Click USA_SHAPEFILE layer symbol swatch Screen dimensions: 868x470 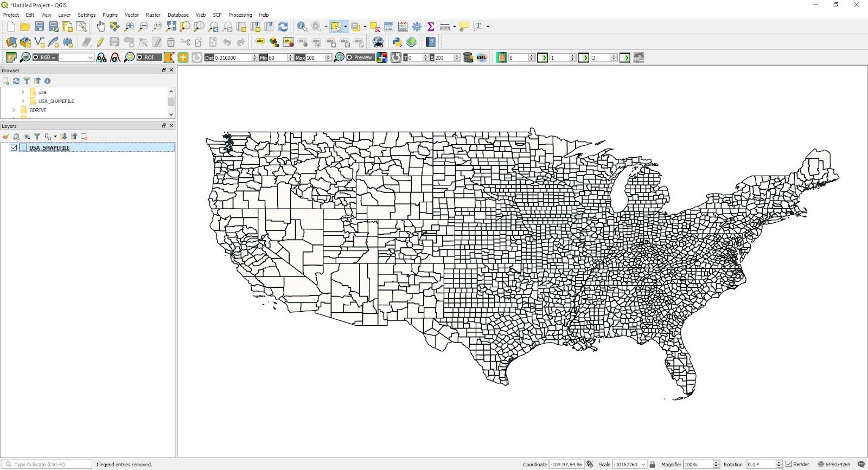(23, 147)
